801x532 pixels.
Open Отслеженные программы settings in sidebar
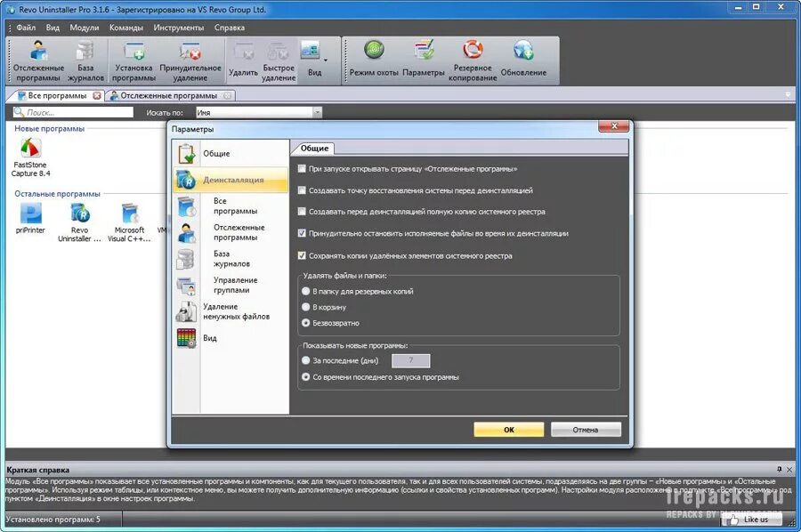tap(231, 232)
